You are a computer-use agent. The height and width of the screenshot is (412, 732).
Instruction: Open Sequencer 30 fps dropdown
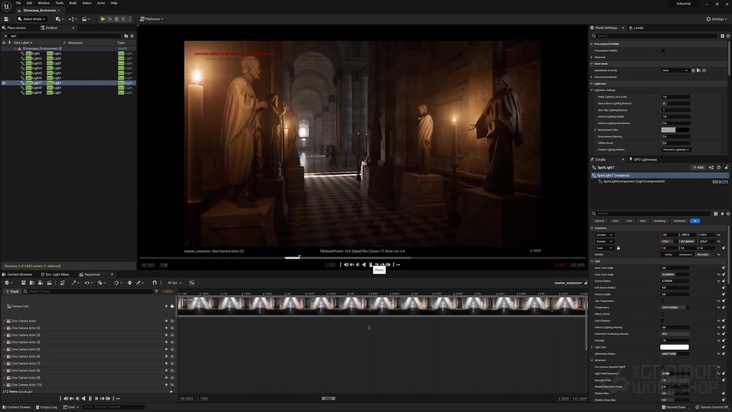pyautogui.click(x=175, y=283)
